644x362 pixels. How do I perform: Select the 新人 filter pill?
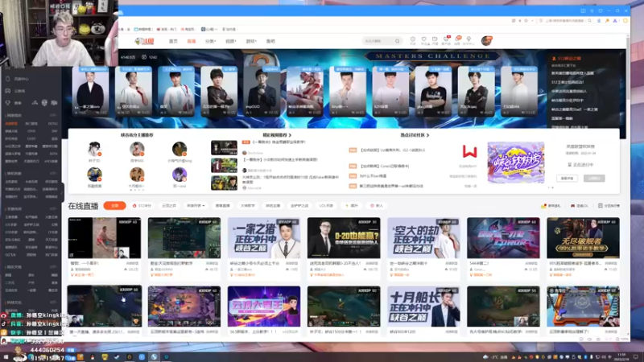pyautogui.click(x=377, y=206)
